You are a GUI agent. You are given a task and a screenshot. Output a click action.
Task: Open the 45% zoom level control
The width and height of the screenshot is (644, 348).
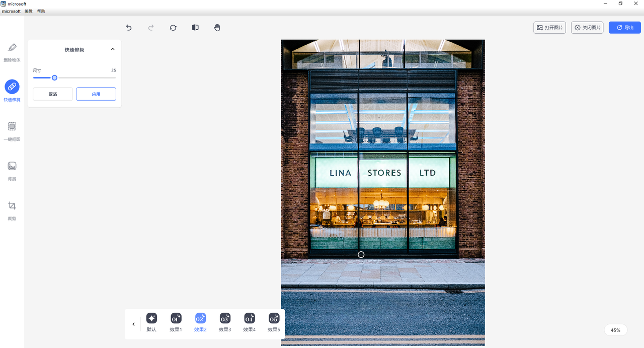(615, 330)
